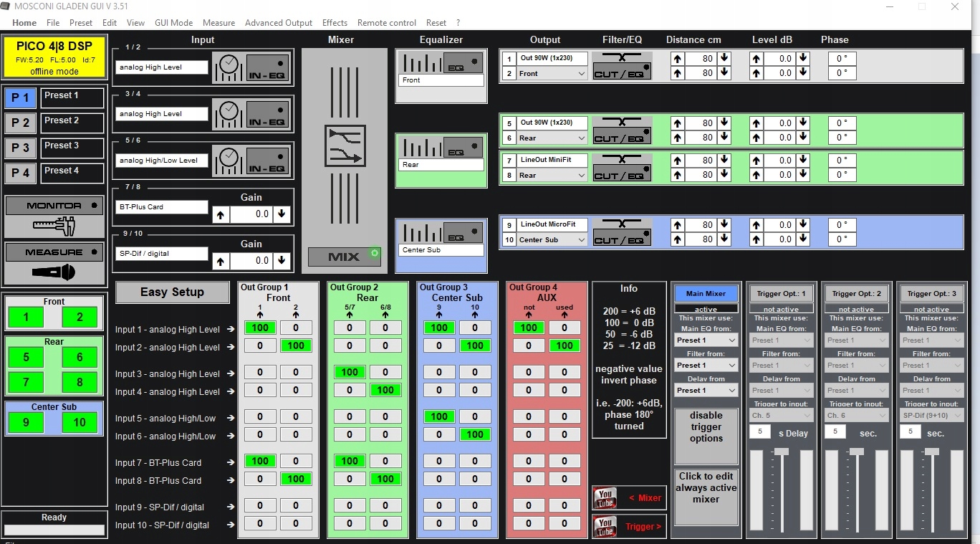Open the Advanced Output menu
This screenshot has width=980, height=544.
coord(278,23)
